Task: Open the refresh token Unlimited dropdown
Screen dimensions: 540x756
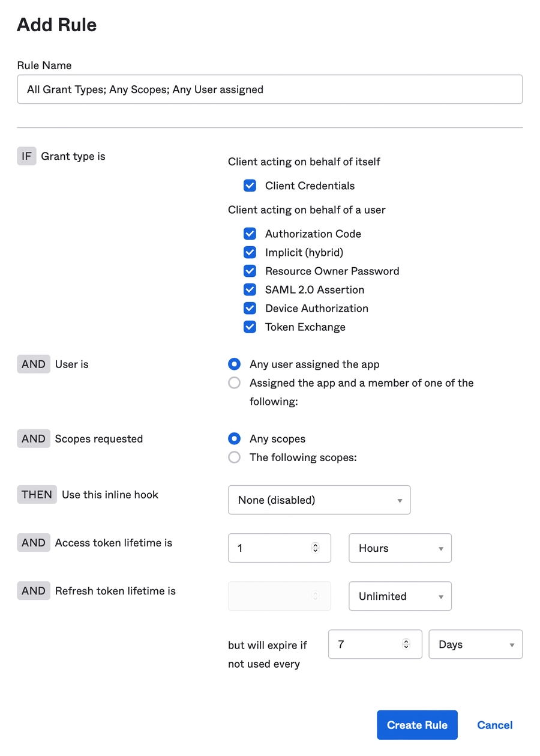Action: coord(400,596)
